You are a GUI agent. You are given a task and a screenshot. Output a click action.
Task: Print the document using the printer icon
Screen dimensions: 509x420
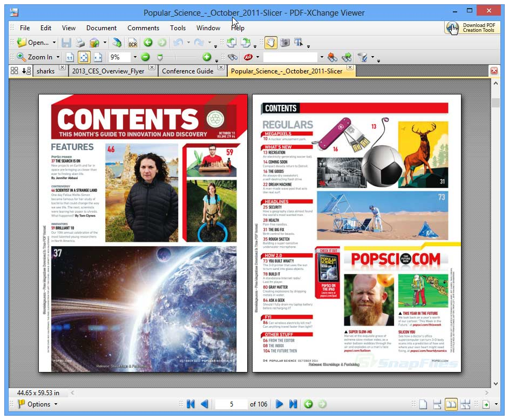click(80, 43)
